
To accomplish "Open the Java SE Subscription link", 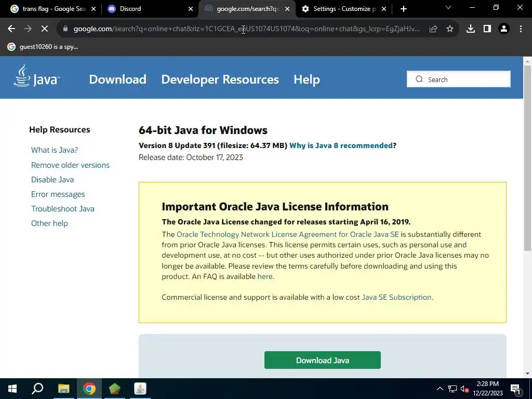I will pyautogui.click(x=396, y=297).
